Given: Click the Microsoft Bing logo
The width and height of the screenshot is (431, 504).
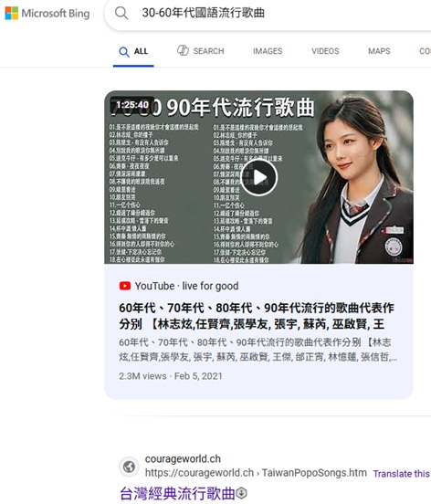Looking at the screenshot, I should 47,14.
